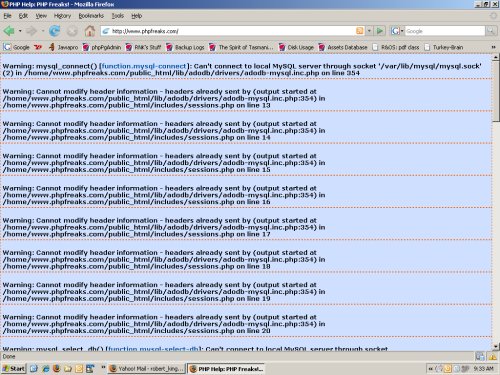
Task: Open the R&OS: pdf class bookmark
Action: 396,47
